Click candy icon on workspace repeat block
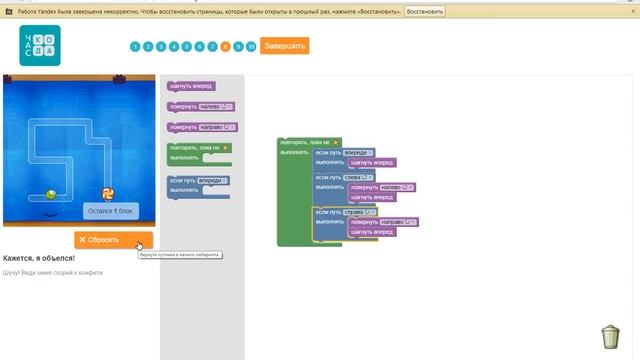The image size is (640, 360). click(335, 142)
